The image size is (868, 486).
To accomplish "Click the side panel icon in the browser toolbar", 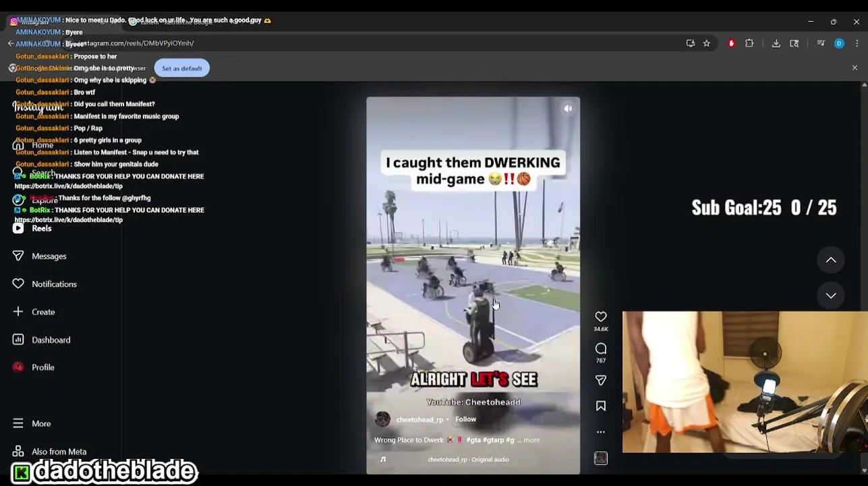I will click(794, 43).
